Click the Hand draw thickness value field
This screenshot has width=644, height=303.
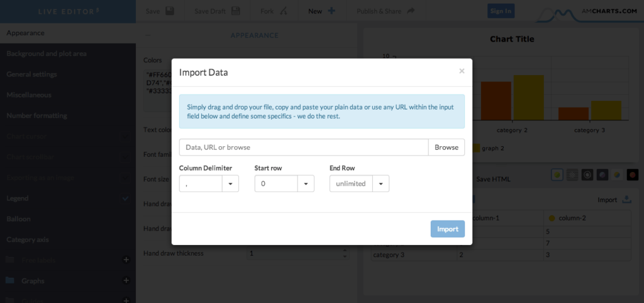(x=294, y=253)
